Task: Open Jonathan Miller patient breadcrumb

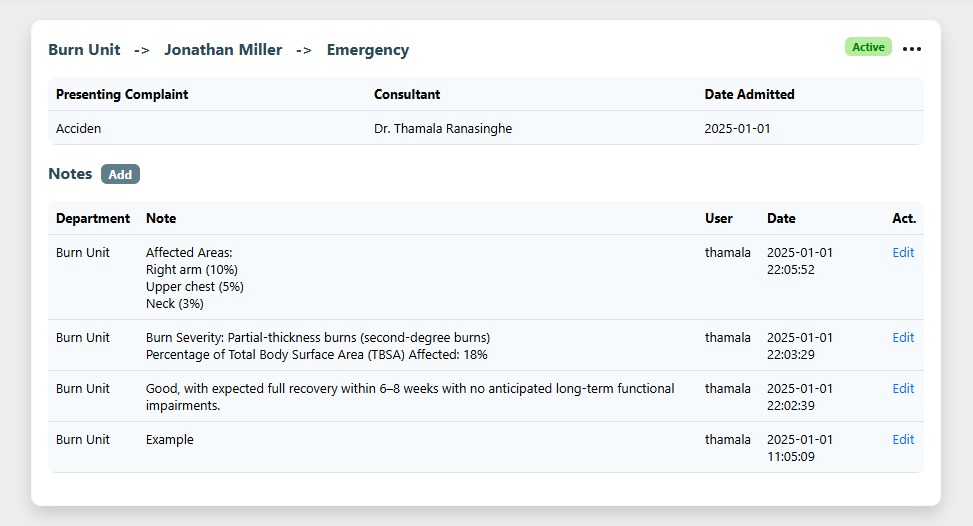Action: pyautogui.click(x=223, y=50)
